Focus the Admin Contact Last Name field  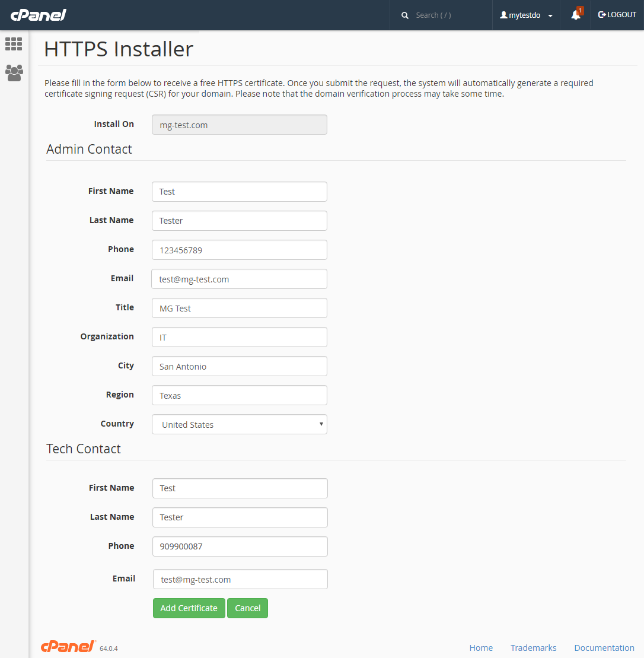pos(239,221)
